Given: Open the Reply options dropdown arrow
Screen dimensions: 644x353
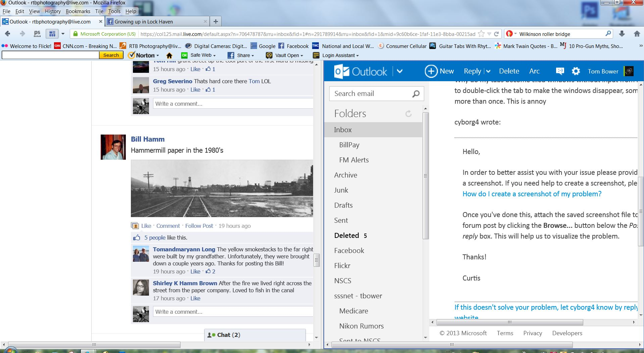Looking at the screenshot, I should 488,71.
